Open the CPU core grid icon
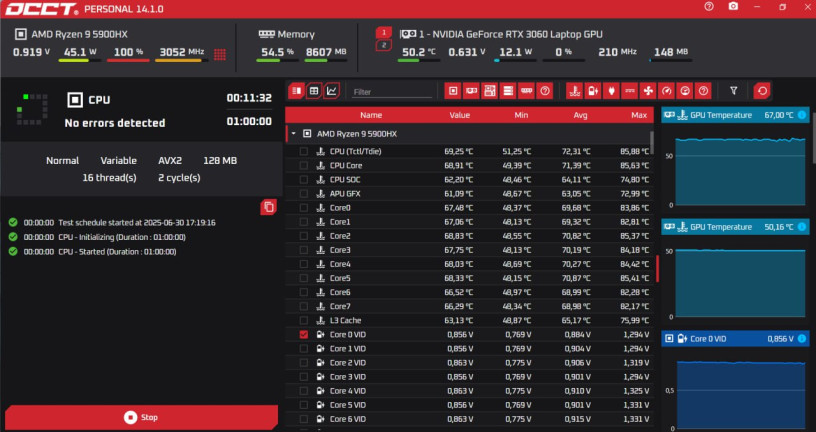 point(220,54)
